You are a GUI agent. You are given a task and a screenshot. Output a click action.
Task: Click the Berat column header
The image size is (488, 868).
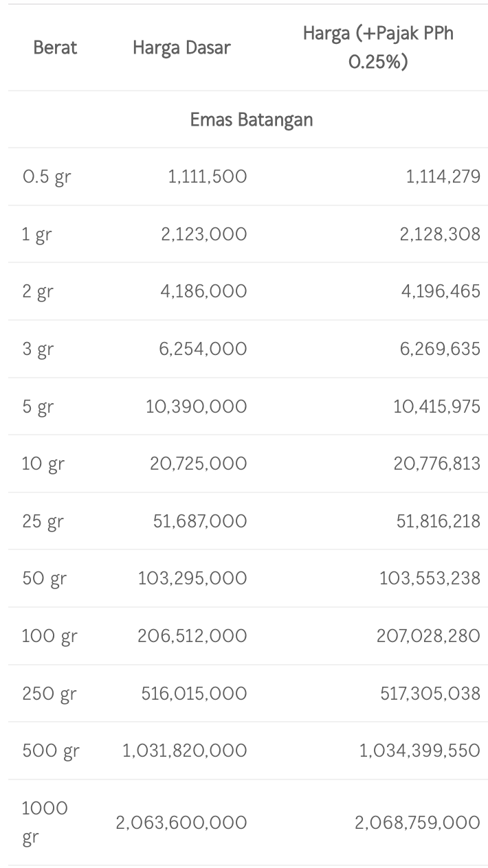tap(55, 47)
